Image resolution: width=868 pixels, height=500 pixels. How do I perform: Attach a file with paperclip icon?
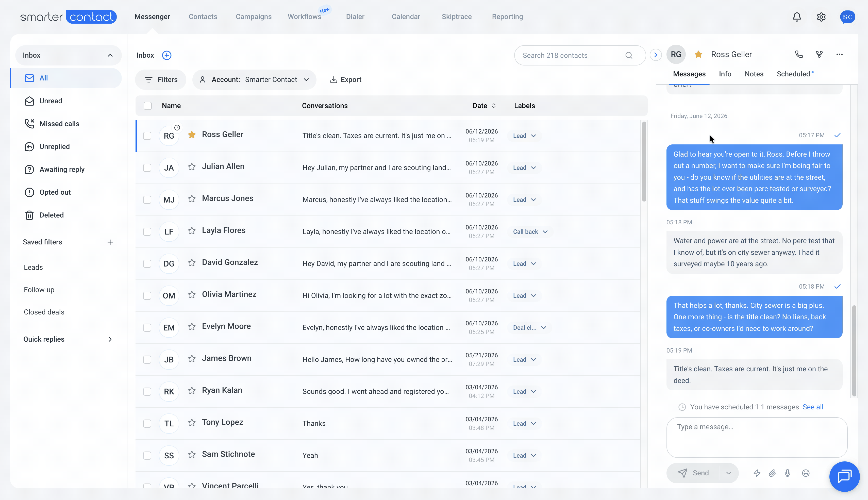click(x=772, y=473)
